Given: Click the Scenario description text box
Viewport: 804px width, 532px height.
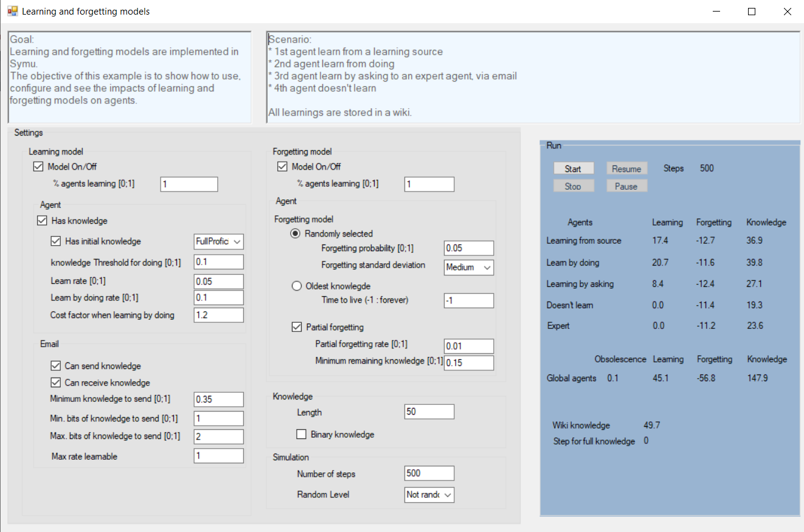Looking at the screenshot, I should coord(533,77).
